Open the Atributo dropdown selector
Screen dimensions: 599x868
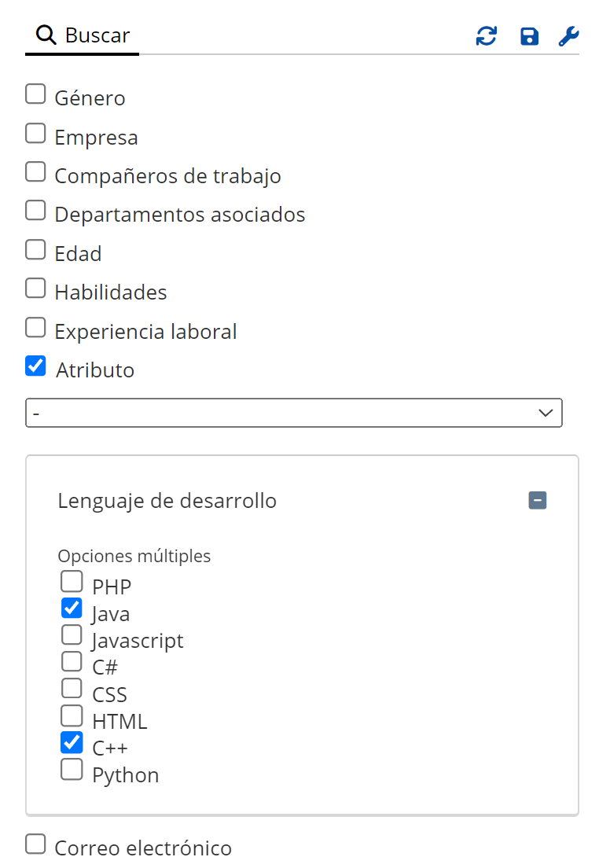click(x=294, y=413)
